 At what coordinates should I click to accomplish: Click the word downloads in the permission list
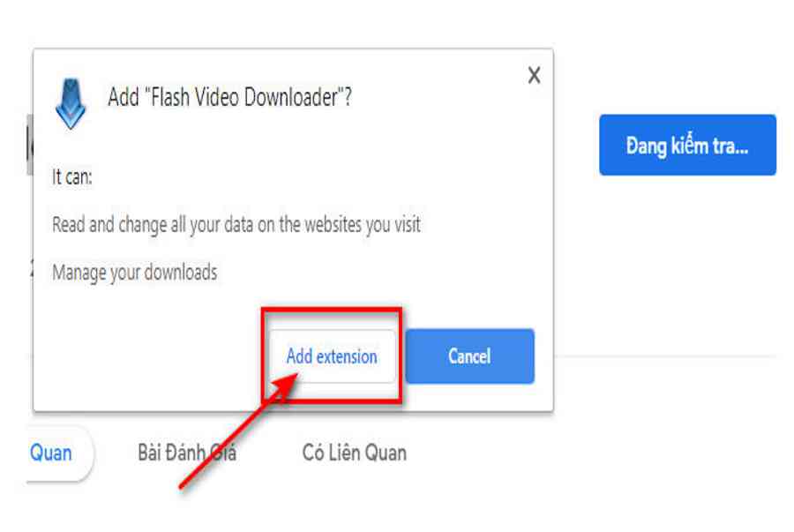[x=180, y=273]
